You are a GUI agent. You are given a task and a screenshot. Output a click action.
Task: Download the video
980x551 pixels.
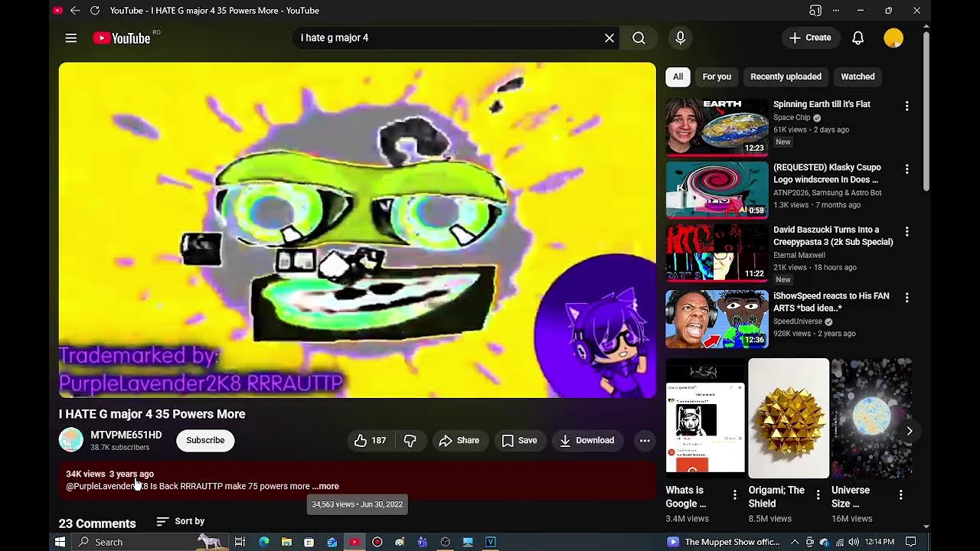tap(587, 440)
